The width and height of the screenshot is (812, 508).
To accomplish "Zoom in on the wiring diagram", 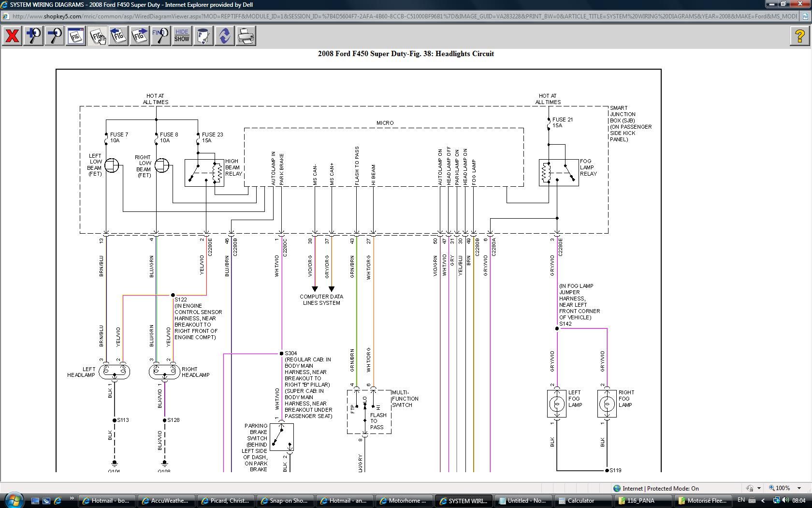I will [x=33, y=35].
